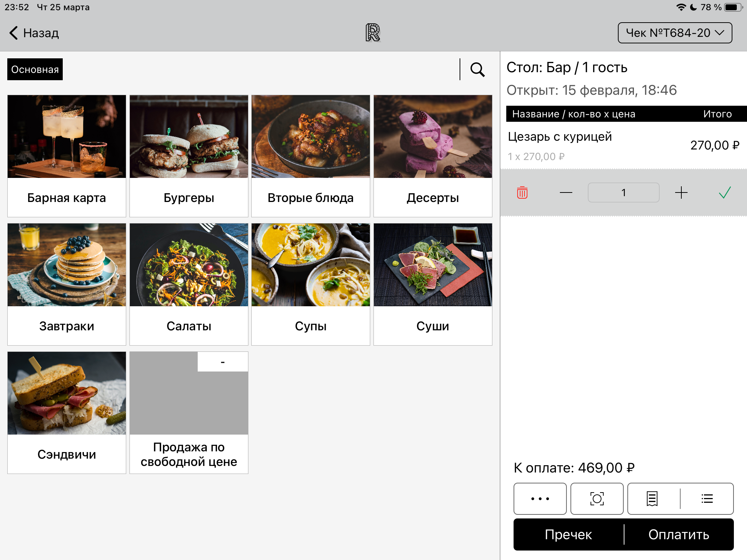Expand the Чек №T684-20 dropdown
Viewport: 747px width, 560px height.
click(x=675, y=33)
